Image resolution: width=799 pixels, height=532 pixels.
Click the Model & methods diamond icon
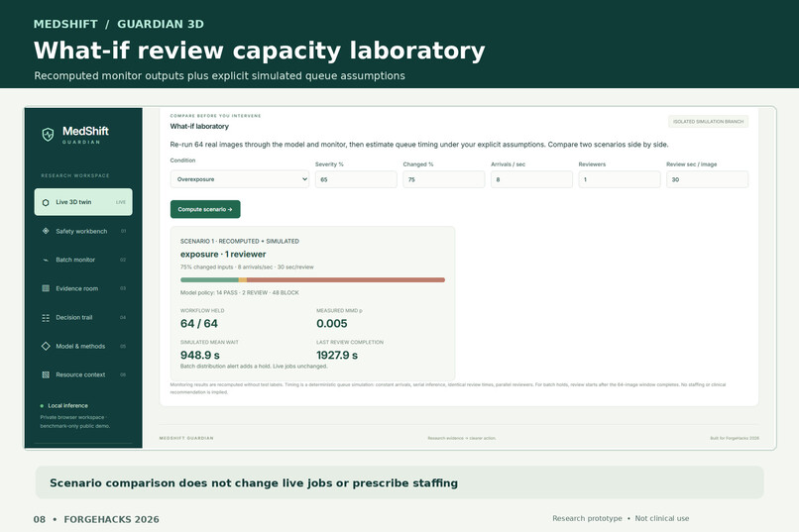pos(46,346)
